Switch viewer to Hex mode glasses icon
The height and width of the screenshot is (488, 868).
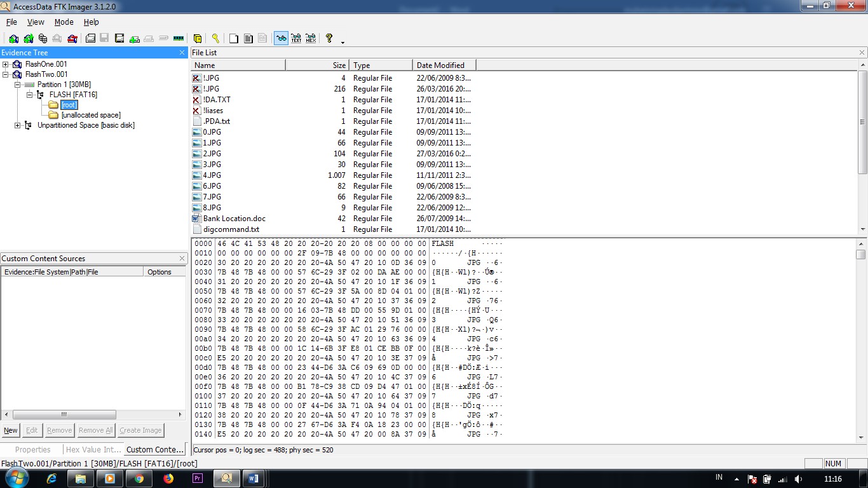[310, 38]
